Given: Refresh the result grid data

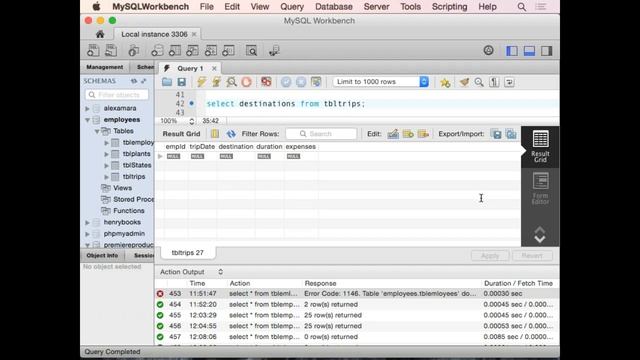Looking at the screenshot, I should [231, 134].
